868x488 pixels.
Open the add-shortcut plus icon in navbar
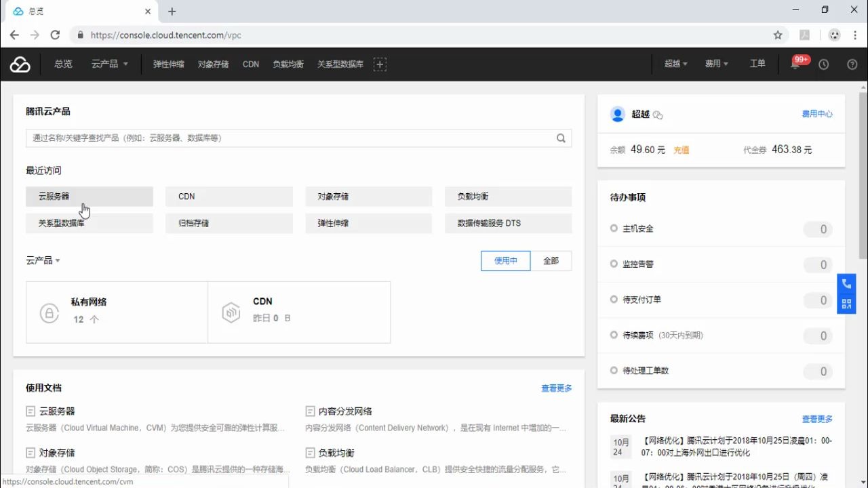(380, 64)
